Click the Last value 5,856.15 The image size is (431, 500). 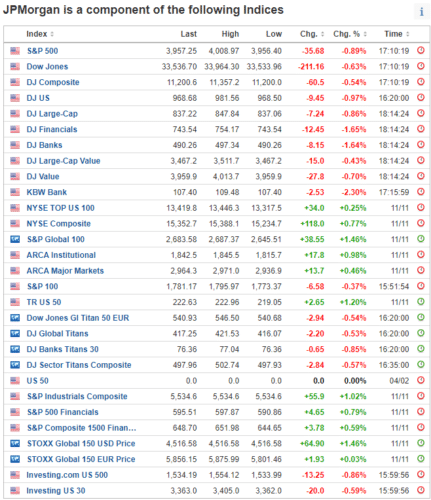[x=181, y=459]
